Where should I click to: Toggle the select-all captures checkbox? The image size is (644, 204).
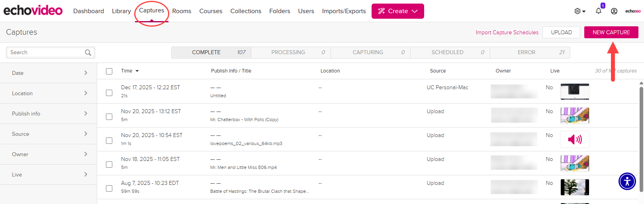109,71
